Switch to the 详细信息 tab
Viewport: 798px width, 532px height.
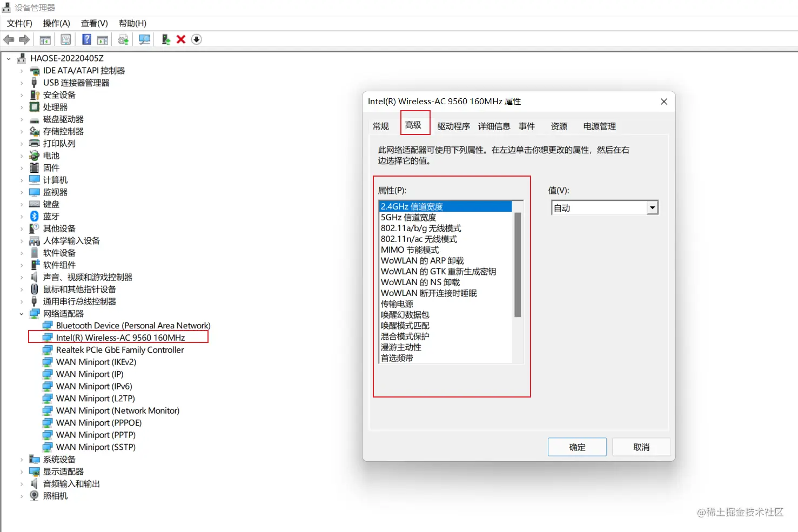(x=494, y=126)
